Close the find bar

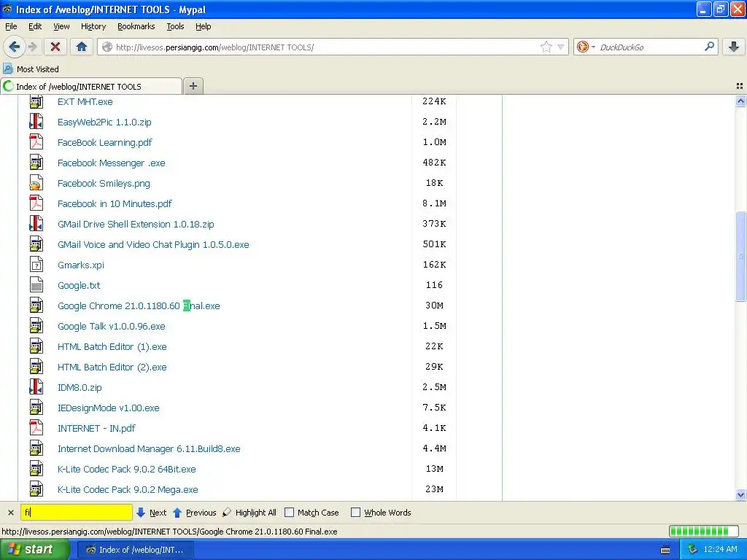pyautogui.click(x=10, y=513)
